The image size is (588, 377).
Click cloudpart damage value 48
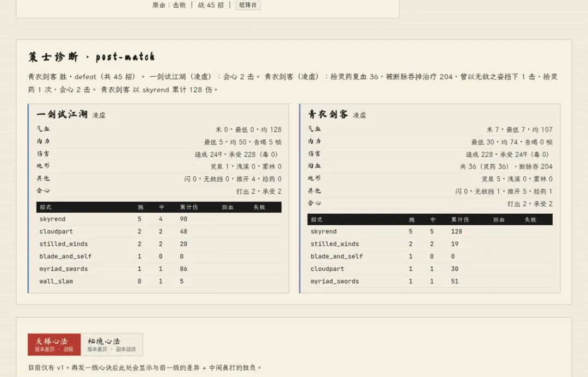(183, 232)
